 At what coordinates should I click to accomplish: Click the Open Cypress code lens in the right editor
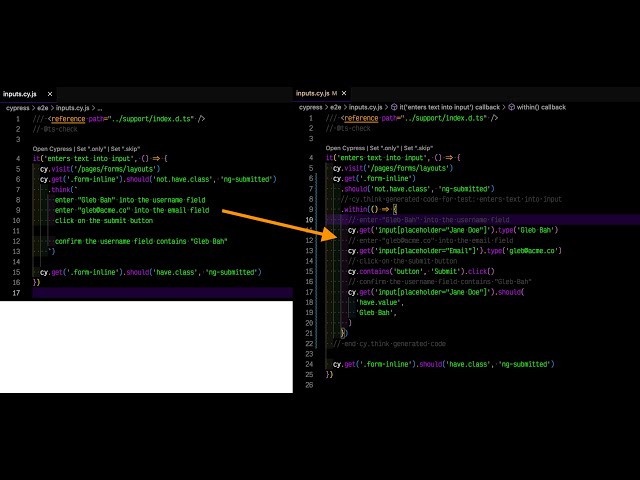point(345,148)
